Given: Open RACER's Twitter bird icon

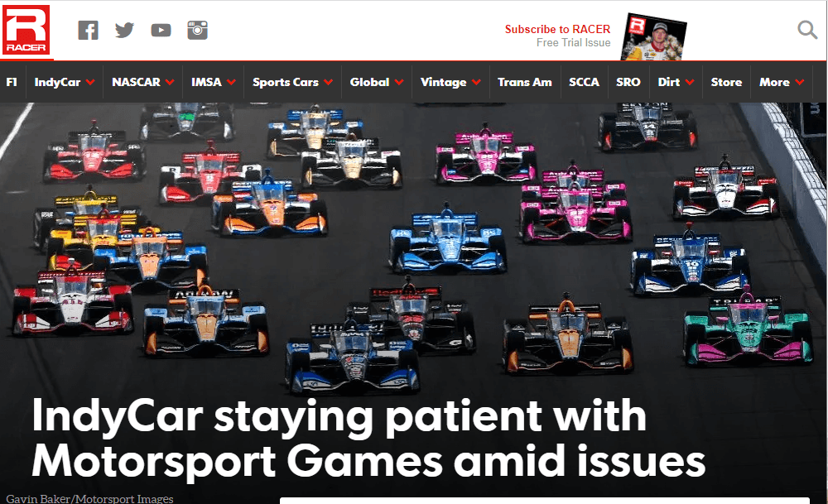Looking at the screenshot, I should tap(125, 30).
